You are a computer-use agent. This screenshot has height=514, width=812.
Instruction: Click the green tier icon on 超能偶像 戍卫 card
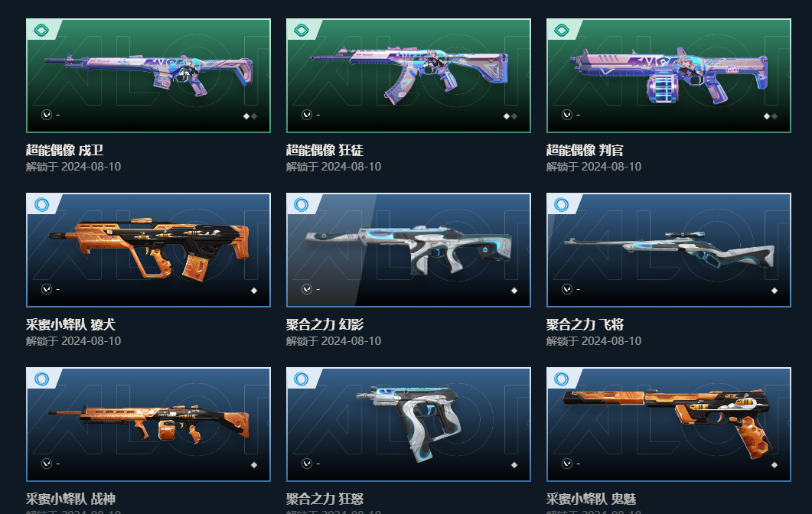[x=41, y=31]
